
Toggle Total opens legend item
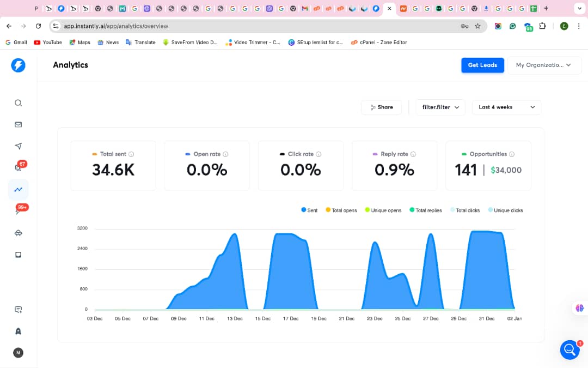[341, 210]
